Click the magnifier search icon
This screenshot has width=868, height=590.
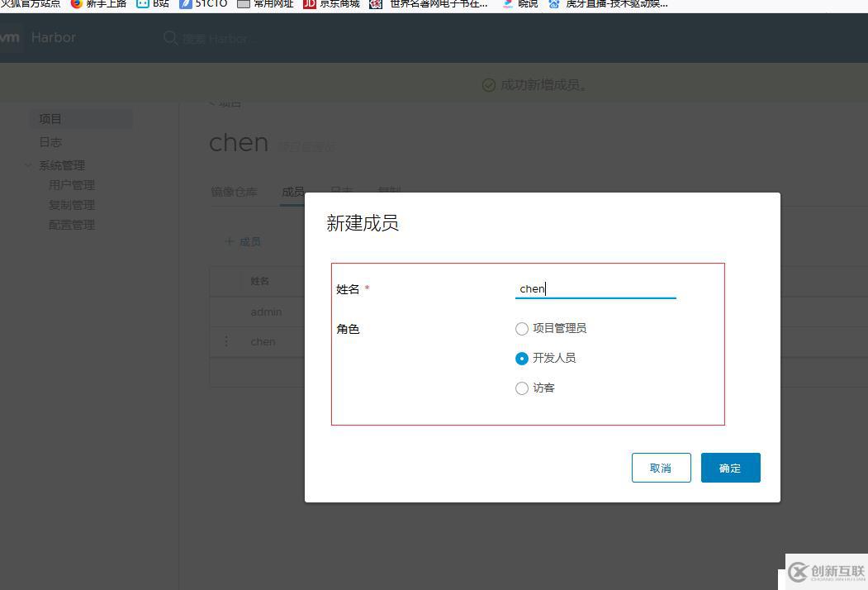[x=170, y=38]
